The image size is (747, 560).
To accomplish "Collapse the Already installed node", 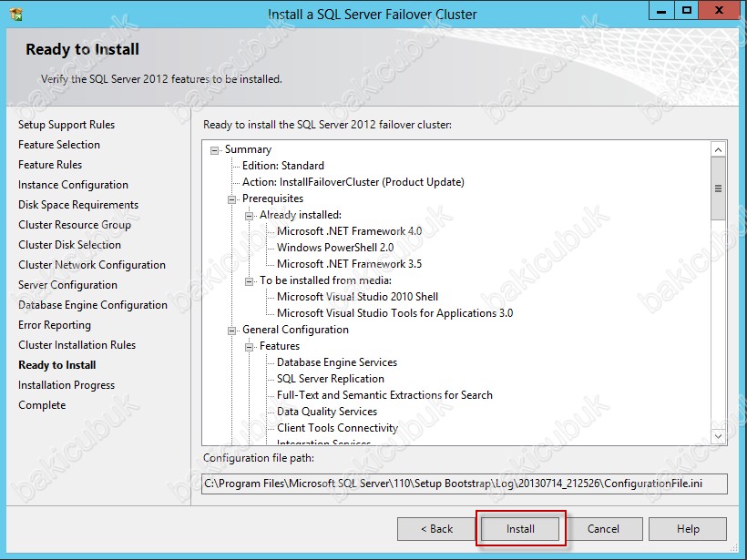I will pyautogui.click(x=250, y=216).
